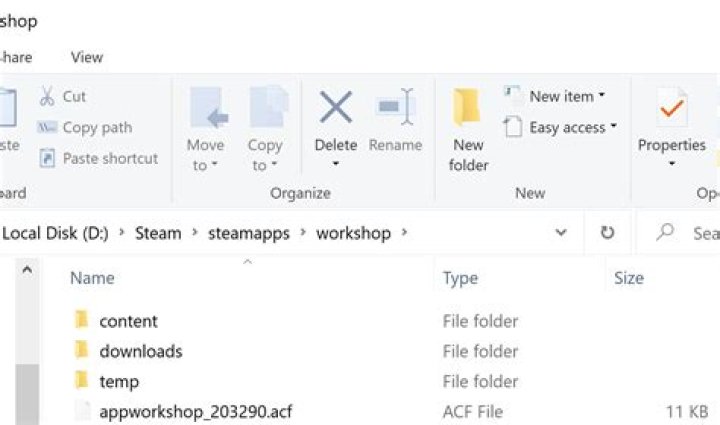This screenshot has height=425, width=720.
Task: Create a folder with New folder icon
Action: tap(467, 107)
